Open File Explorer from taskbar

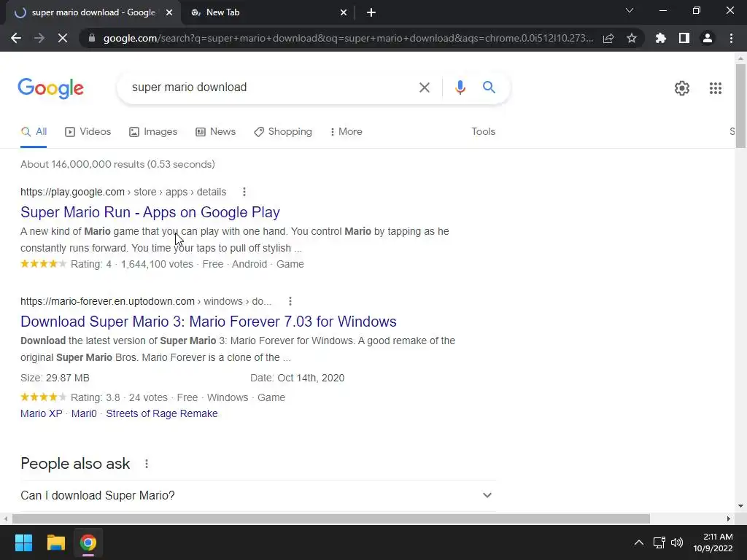55,542
